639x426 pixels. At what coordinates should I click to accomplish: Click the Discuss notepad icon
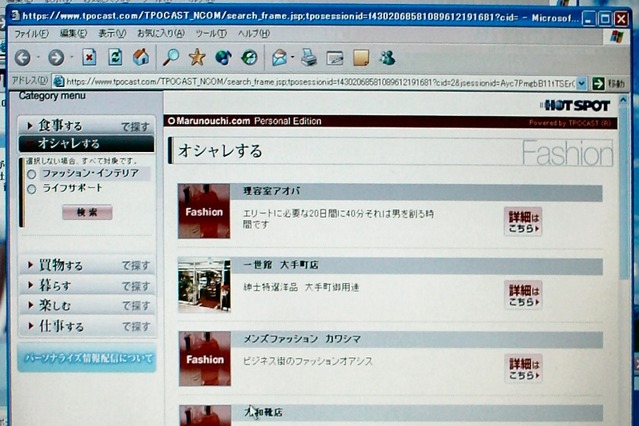click(361, 58)
